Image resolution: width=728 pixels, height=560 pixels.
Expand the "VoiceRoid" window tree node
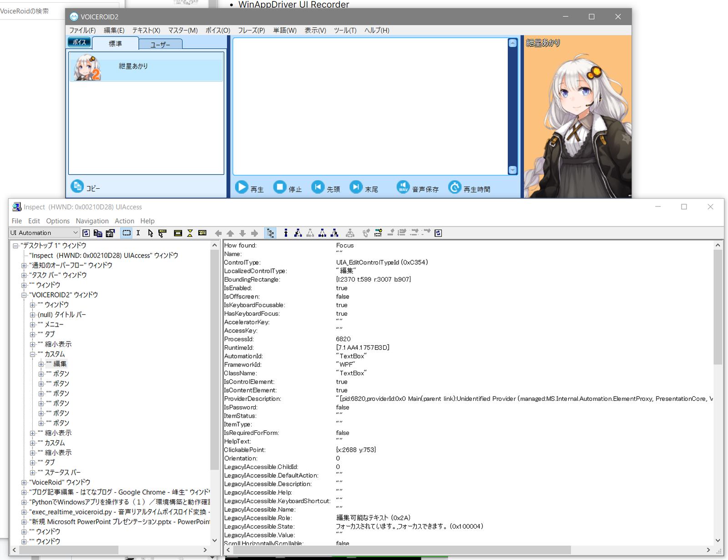click(x=24, y=482)
